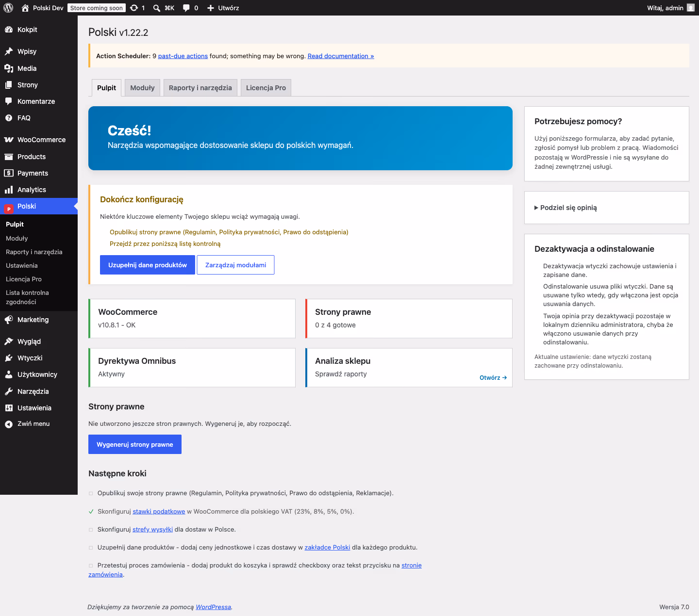The image size is (699, 616).
Task: Click the Wersja 7.0 footer text
Action: click(x=674, y=607)
